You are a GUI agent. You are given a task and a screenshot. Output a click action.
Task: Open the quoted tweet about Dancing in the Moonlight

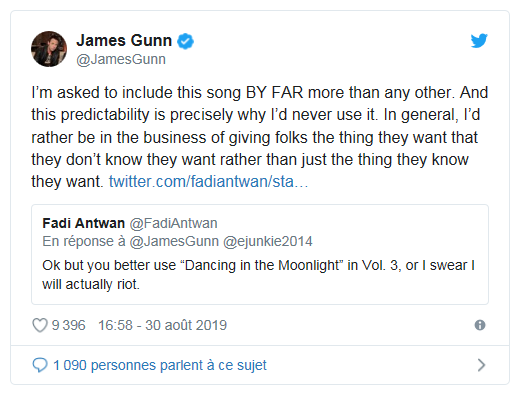coord(260,255)
